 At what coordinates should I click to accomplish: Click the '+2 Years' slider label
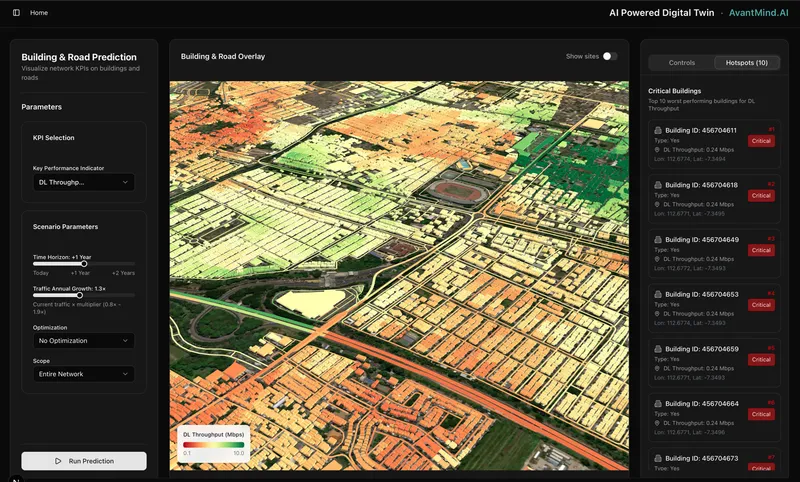[x=123, y=273]
